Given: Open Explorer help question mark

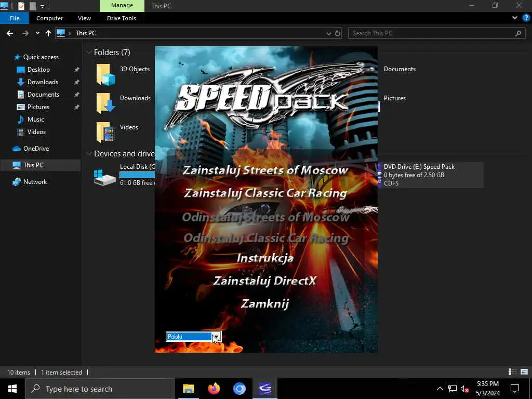Looking at the screenshot, I should [526, 18].
